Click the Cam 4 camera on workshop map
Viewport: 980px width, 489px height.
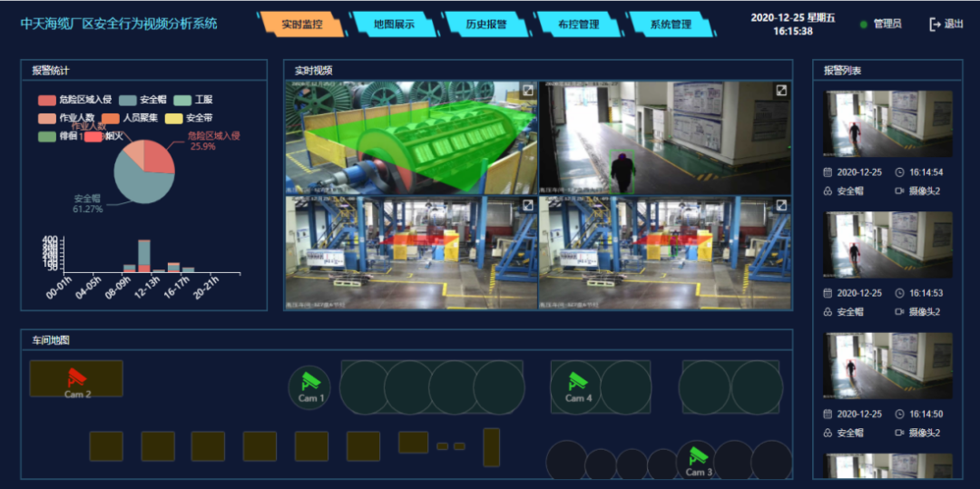[578, 381]
